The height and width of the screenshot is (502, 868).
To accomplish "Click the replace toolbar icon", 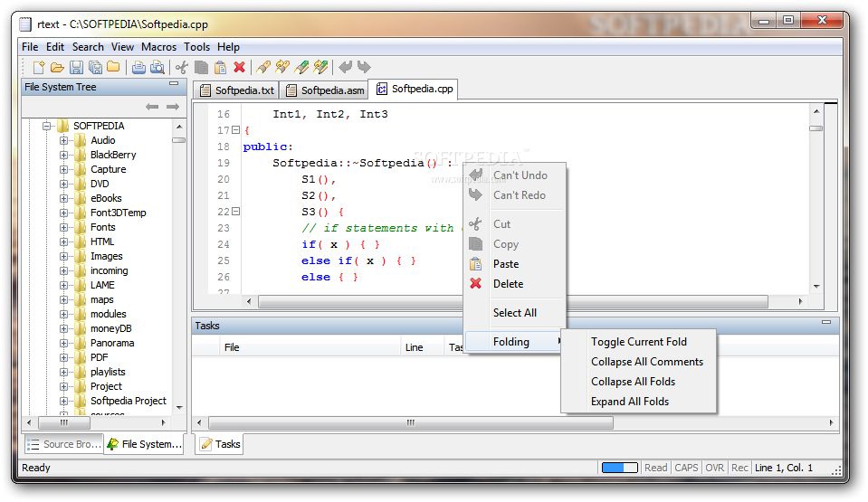I will [301, 67].
